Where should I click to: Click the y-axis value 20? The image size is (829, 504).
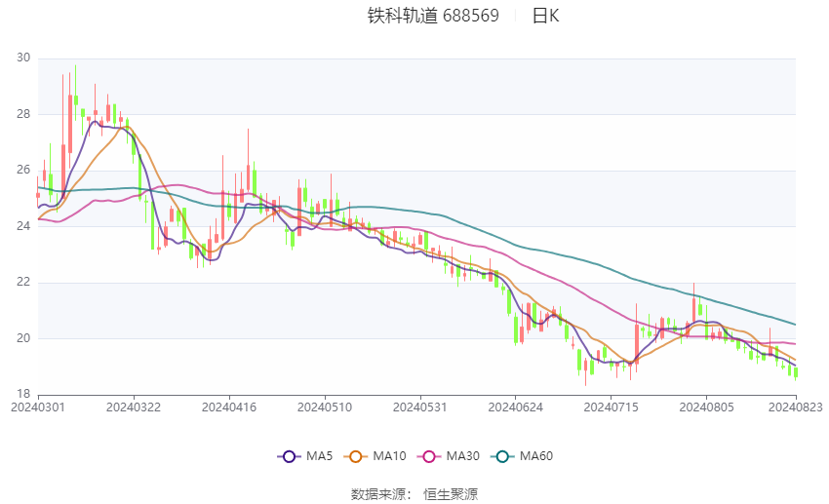point(23,338)
